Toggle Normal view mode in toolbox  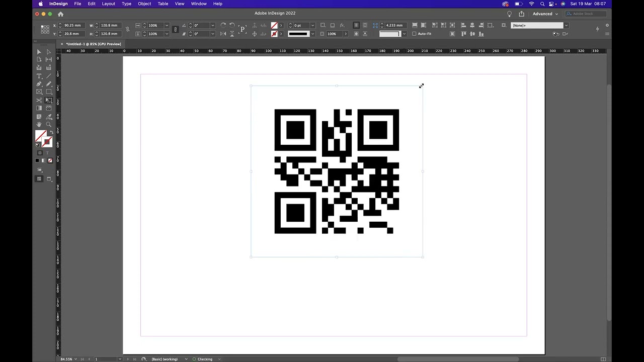[39, 178]
